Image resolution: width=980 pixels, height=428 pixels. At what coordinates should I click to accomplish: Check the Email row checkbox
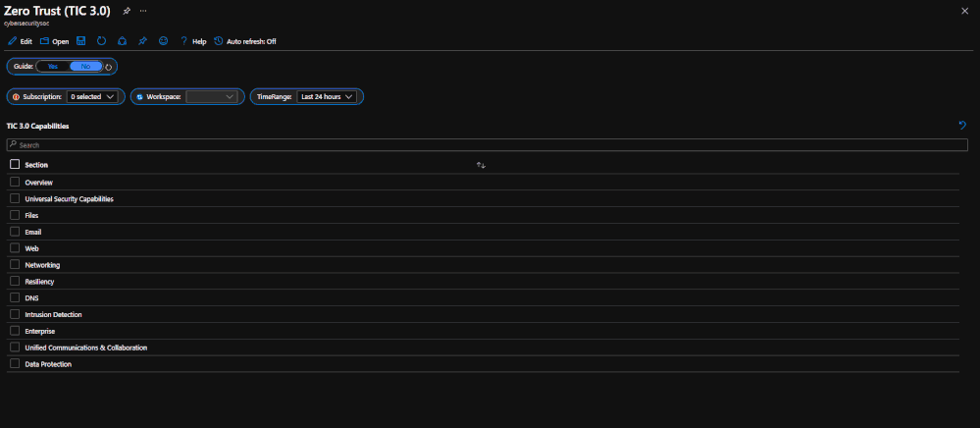[15, 231]
